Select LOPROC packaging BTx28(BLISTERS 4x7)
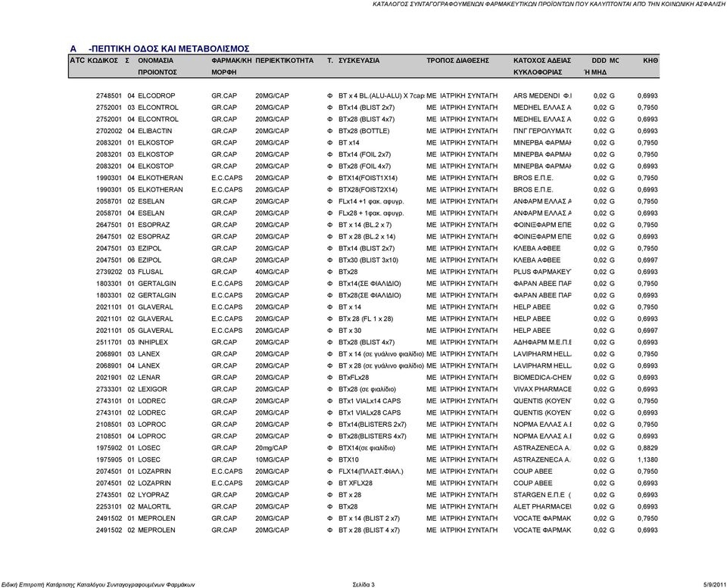Viewport: 727px width, 588px height. coord(373,437)
